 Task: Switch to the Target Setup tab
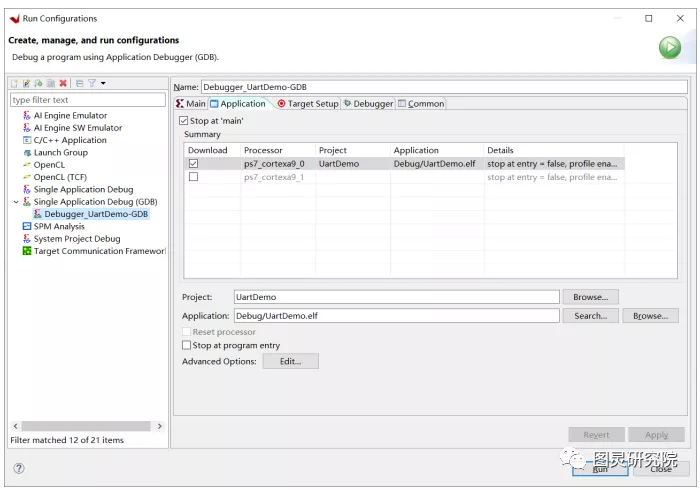[308, 104]
